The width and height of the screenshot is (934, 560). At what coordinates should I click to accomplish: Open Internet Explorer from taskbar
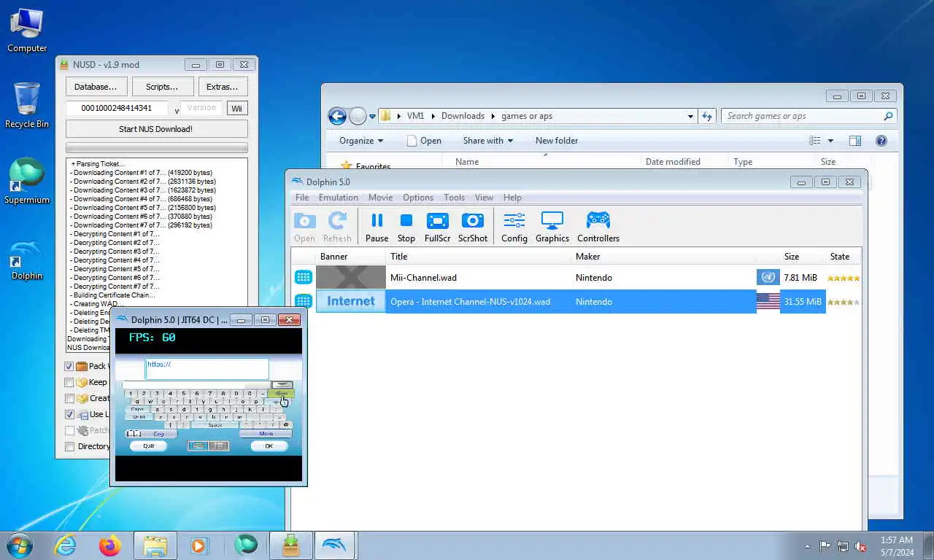[66, 545]
